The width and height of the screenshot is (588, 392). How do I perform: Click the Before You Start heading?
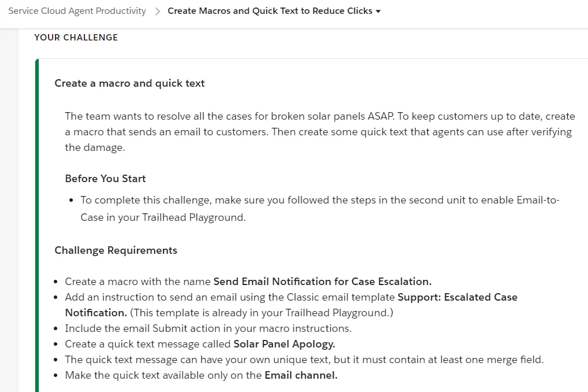pos(105,178)
